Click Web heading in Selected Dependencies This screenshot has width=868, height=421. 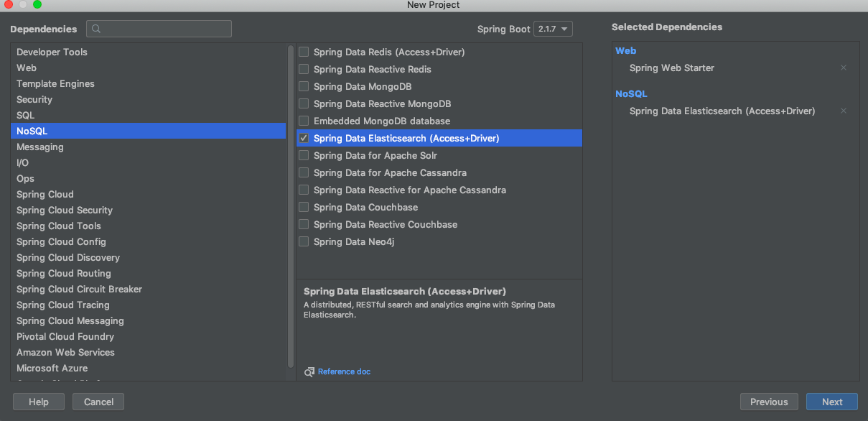[x=625, y=51]
